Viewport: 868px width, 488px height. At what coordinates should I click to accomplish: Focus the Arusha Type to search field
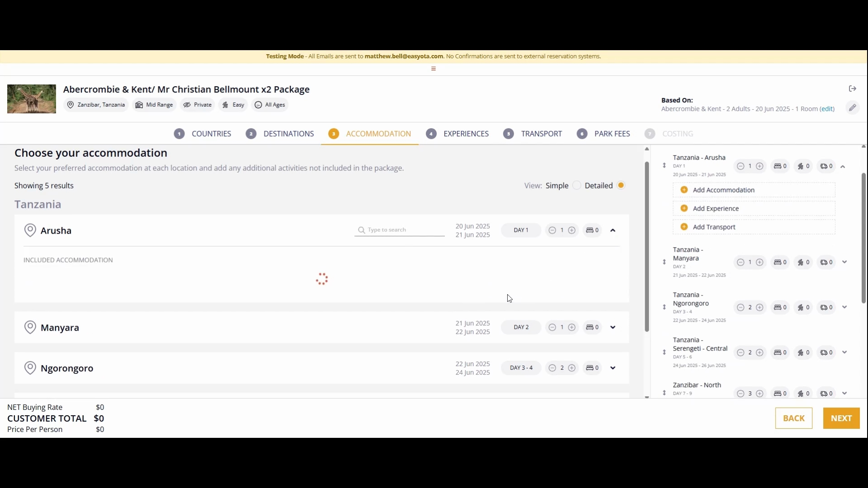click(400, 230)
